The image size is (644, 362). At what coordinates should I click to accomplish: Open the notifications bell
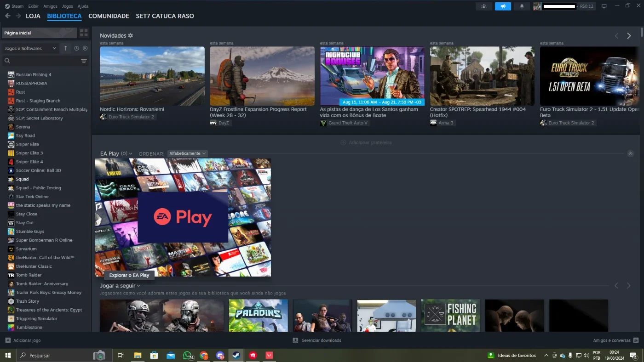click(522, 6)
